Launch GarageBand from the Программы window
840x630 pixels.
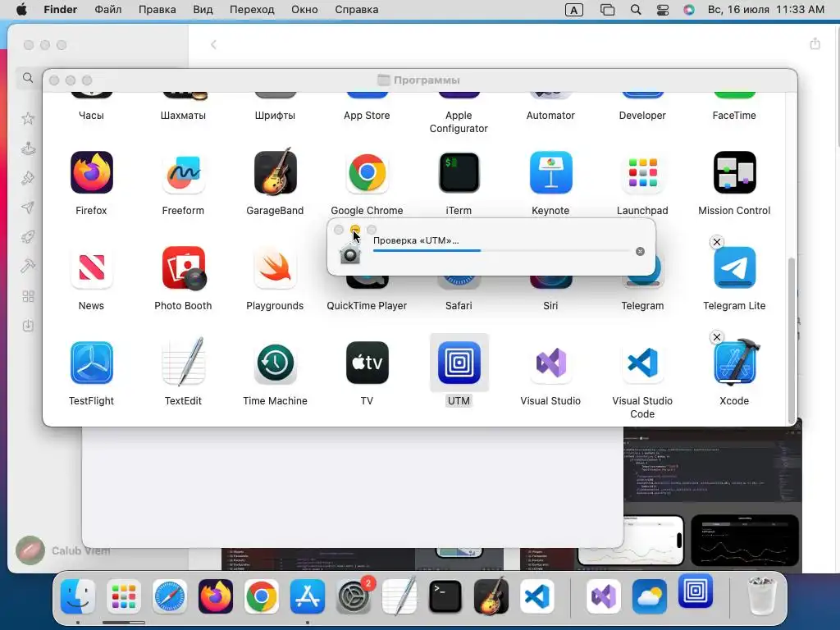(x=275, y=171)
